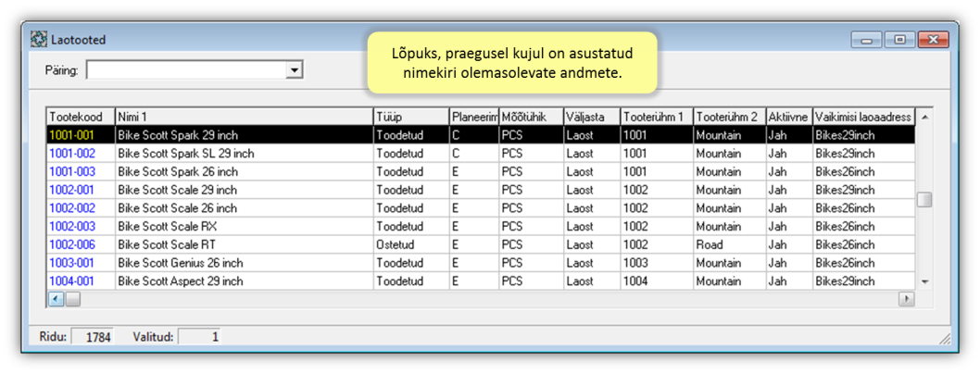The height and width of the screenshot is (374, 980).
Task: Click the Ridu count field 1784
Action: (x=93, y=337)
